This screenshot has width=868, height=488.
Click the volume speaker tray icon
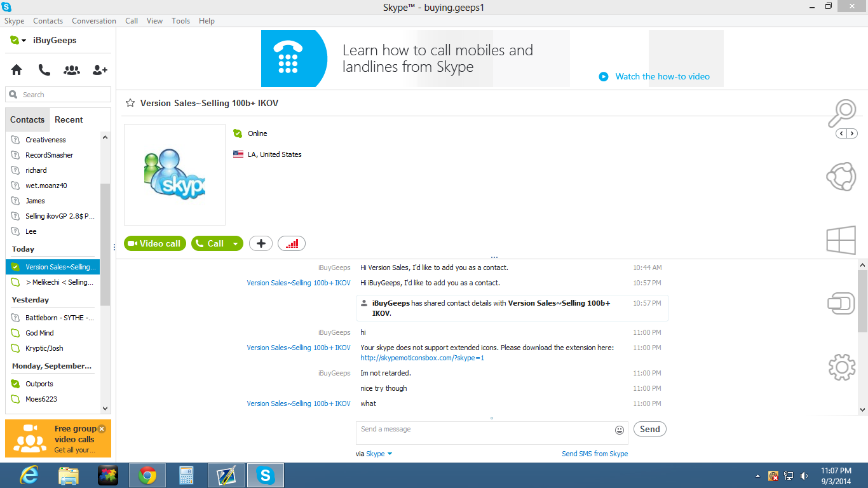[x=804, y=476]
